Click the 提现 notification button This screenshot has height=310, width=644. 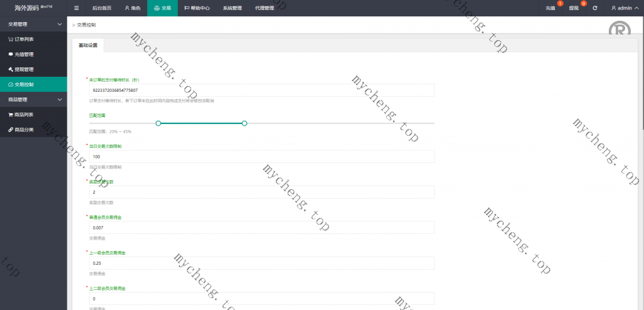[574, 8]
